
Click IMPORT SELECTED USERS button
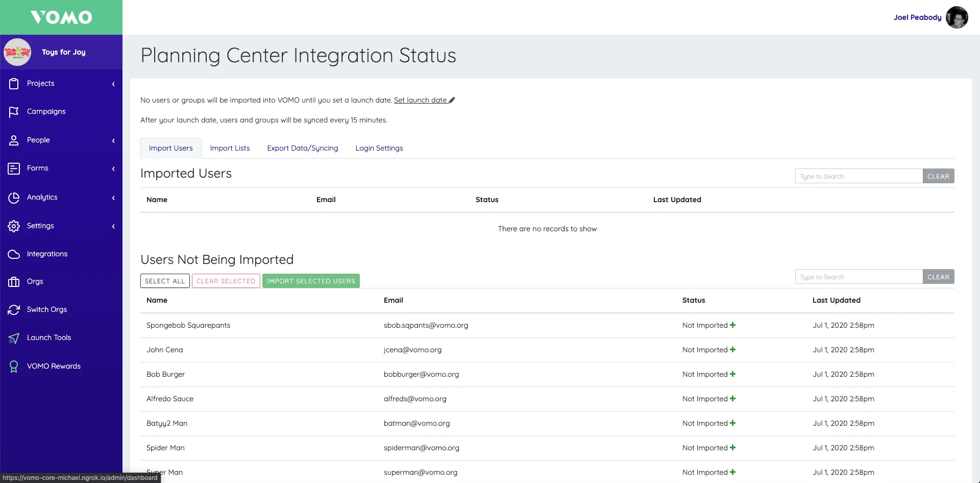[311, 281]
